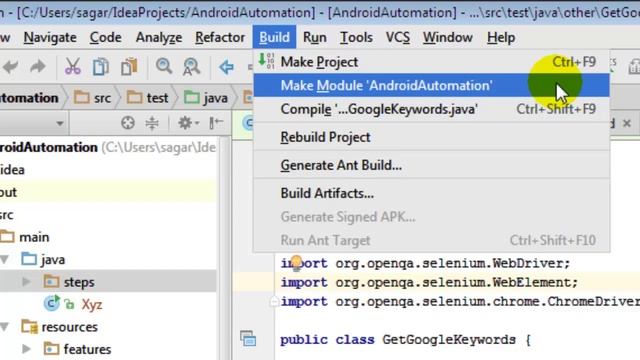Click the WebDriver import line
The height and width of the screenshot is (360, 640).
click(x=425, y=263)
